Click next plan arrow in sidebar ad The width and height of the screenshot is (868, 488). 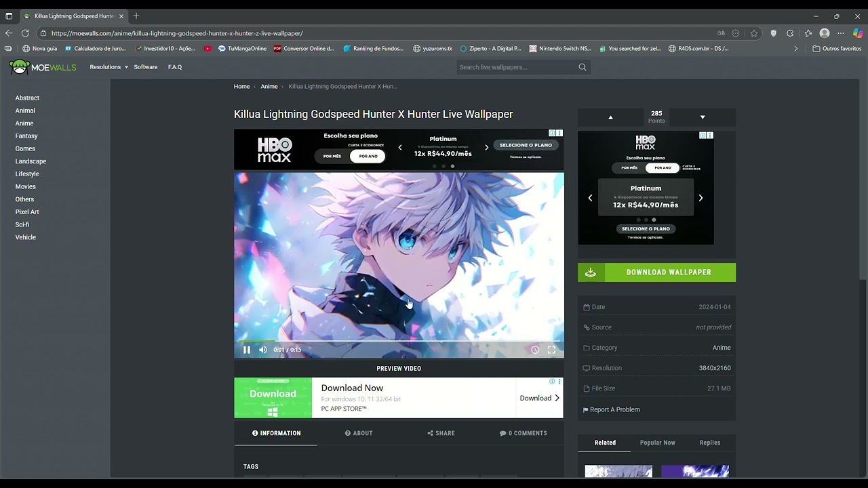701,198
